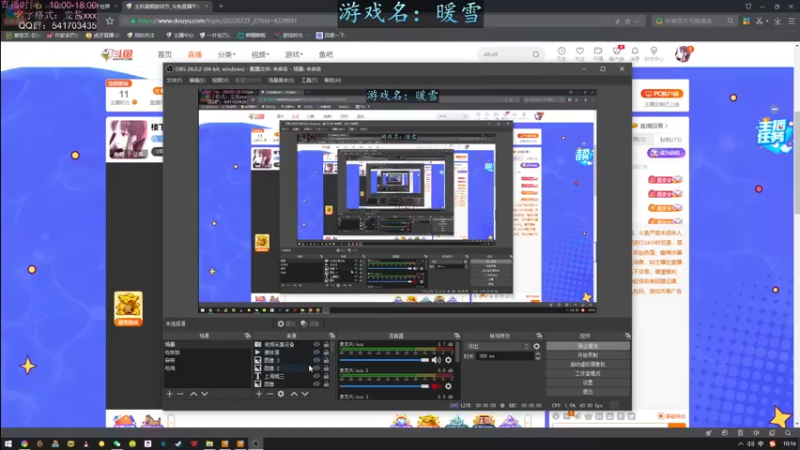Unmute the red 麦克风/Aux 2 speaker icon
The width and height of the screenshot is (800, 450).
(x=436, y=386)
